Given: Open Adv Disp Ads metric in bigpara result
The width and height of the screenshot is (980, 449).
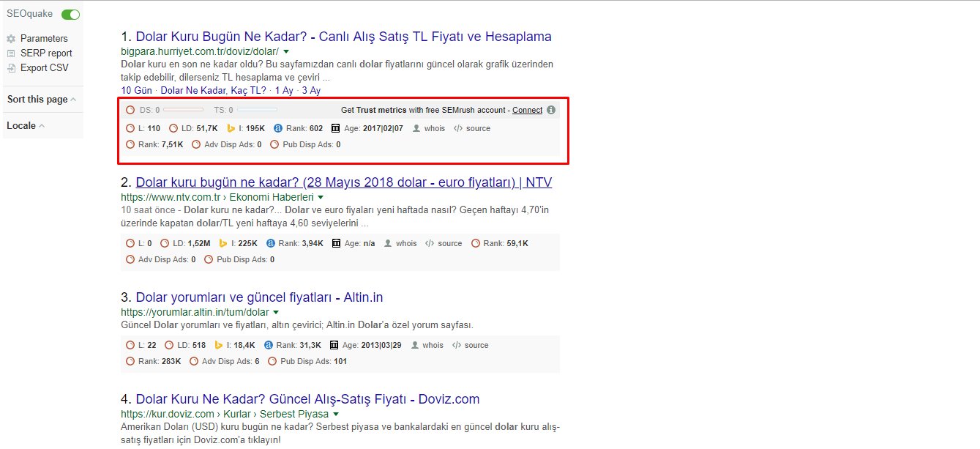Looking at the screenshot, I should 227,144.
